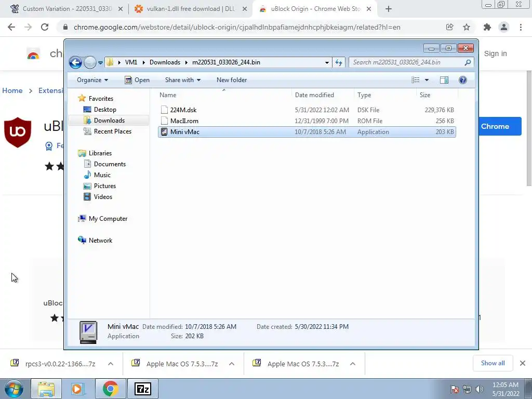Click Chrome's reload button

point(45,27)
